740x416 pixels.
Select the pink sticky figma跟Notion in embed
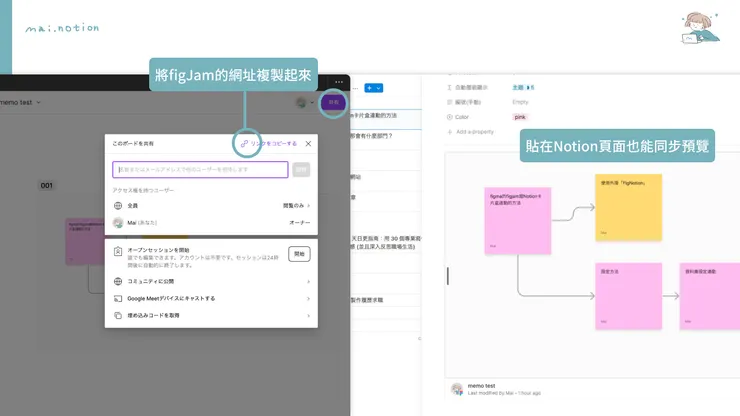[518, 221]
